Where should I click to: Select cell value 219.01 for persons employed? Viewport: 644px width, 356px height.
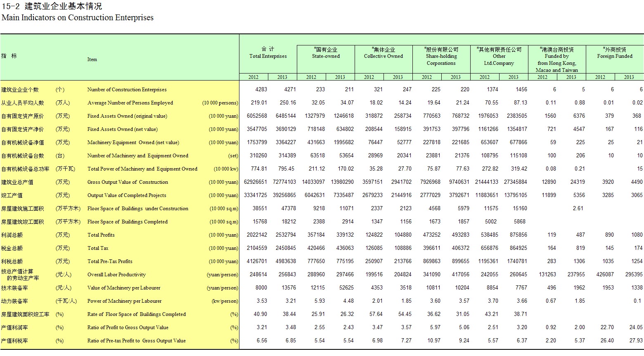tap(259, 103)
